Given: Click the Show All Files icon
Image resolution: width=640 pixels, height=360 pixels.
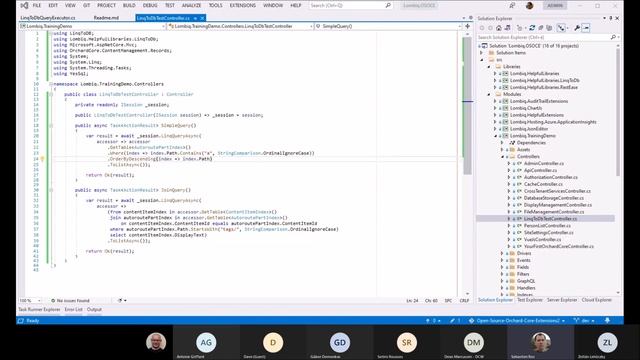Looking at the screenshot, I should pos(549,28).
